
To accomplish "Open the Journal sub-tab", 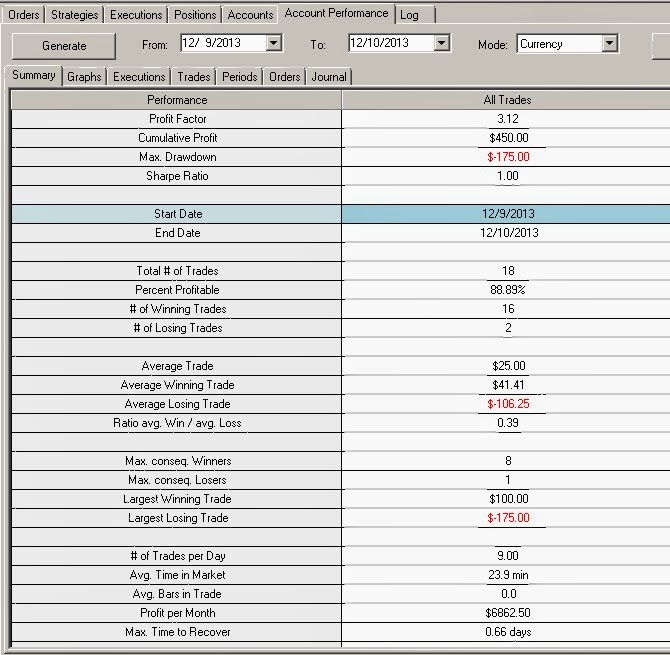I will click(x=329, y=77).
